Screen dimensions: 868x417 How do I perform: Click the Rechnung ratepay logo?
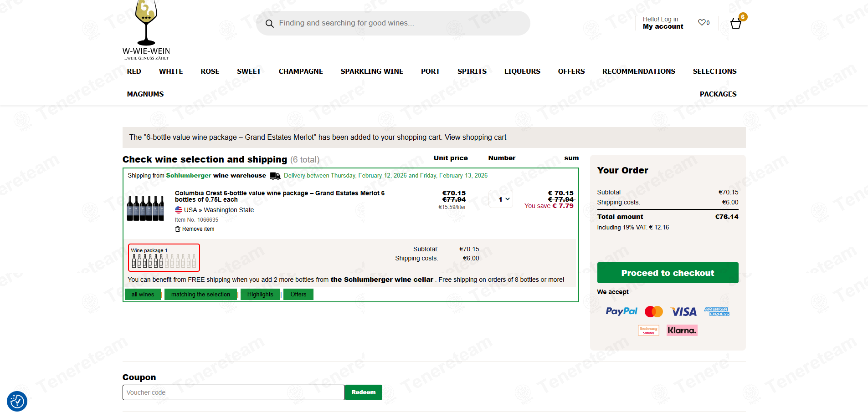pyautogui.click(x=648, y=331)
